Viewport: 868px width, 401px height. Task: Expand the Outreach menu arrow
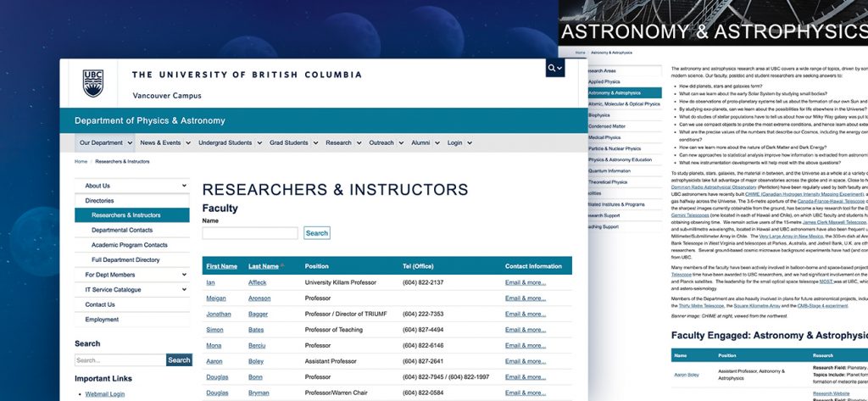click(401, 143)
